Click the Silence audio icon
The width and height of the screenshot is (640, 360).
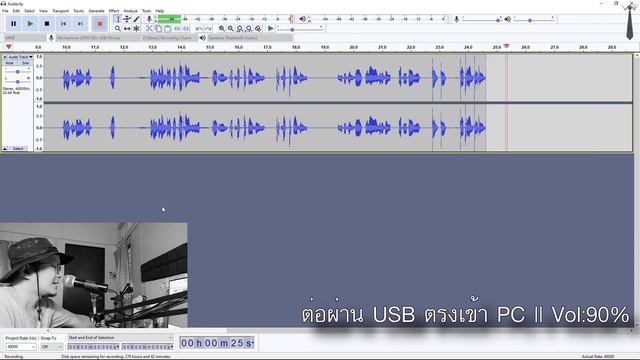pos(186,29)
